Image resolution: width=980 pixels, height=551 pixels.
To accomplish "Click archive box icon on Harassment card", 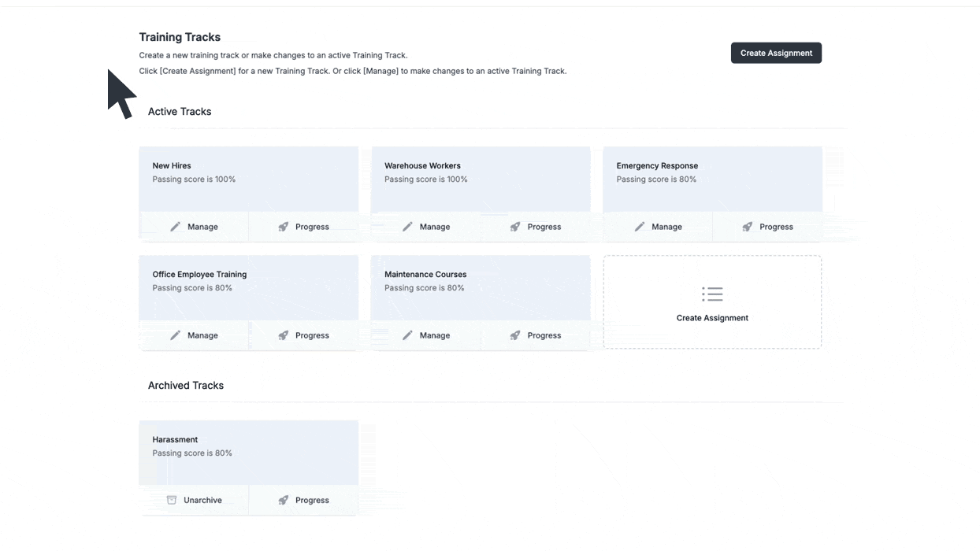I will click(172, 500).
